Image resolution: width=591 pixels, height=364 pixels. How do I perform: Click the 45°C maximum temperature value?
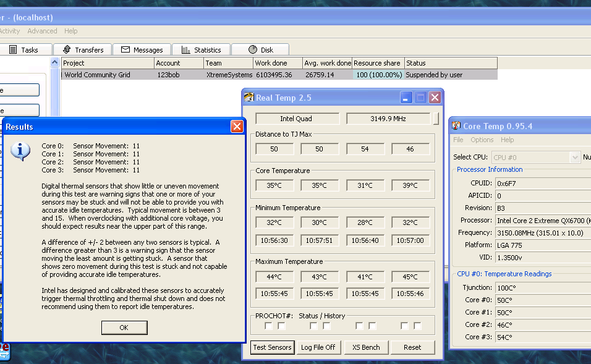[x=410, y=277]
